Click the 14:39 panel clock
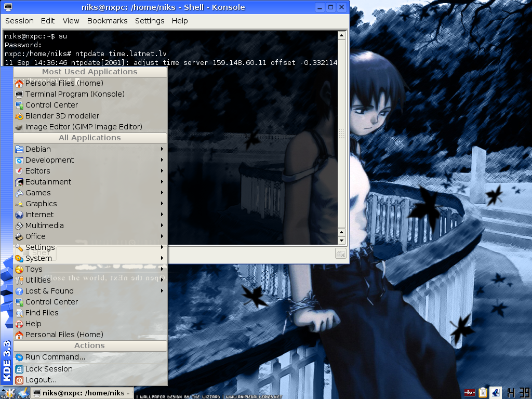This screenshot has height=399, width=532. [x=518, y=393]
